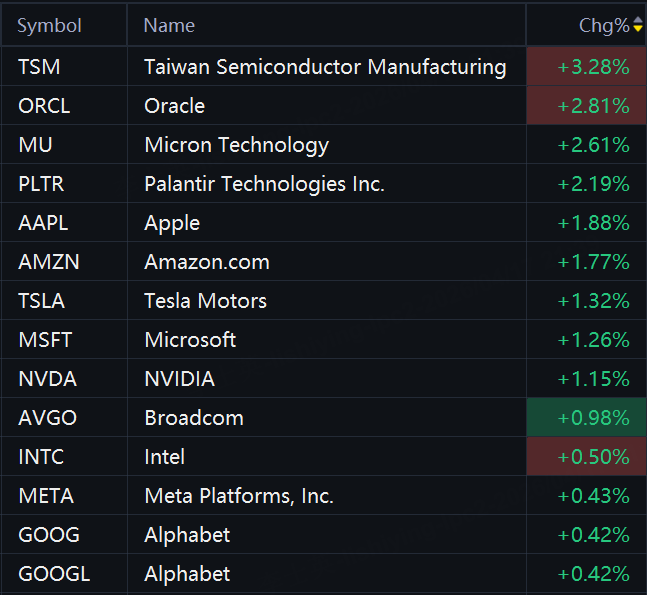Viewport: 647px width, 595px height.
Task: Select the GOOGL ticker symbol
Action: pos(54,574)
